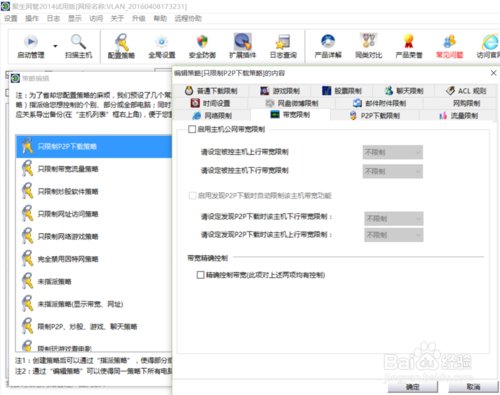
Task: Click the 启动管理 play icon
Action: (31, 42)
